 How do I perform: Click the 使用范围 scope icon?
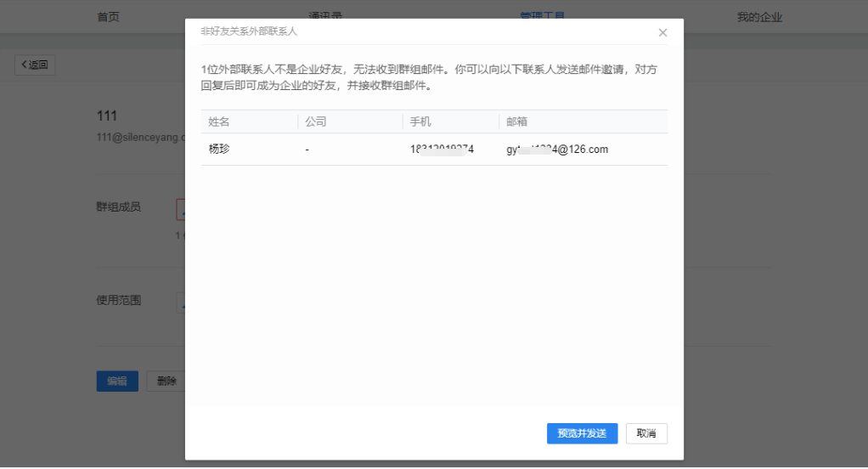click(x=181, y=302)
